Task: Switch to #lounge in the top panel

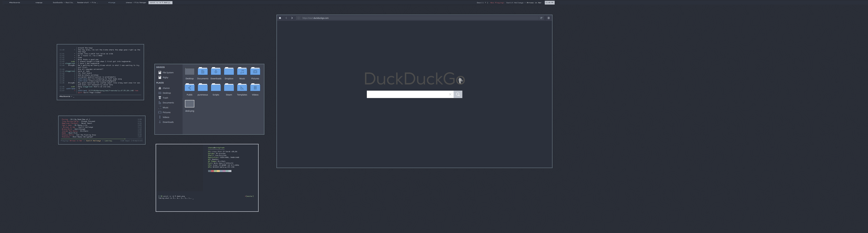Action: pos(112,3)
